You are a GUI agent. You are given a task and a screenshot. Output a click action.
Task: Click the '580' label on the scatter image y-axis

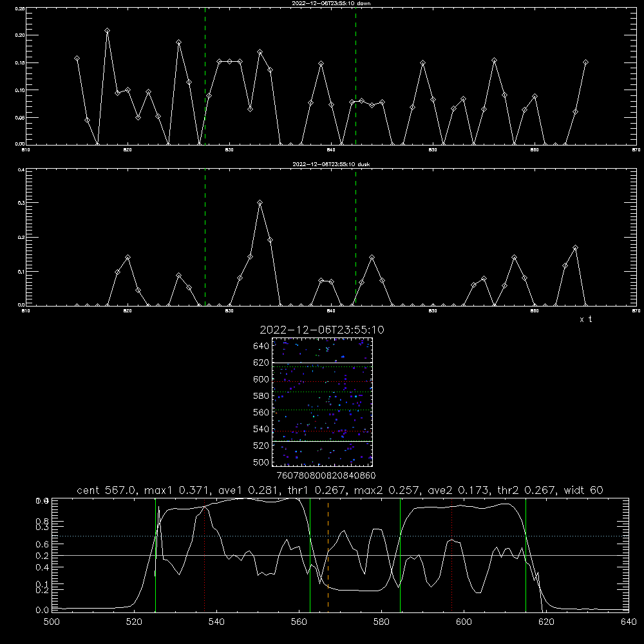(261, 396)
